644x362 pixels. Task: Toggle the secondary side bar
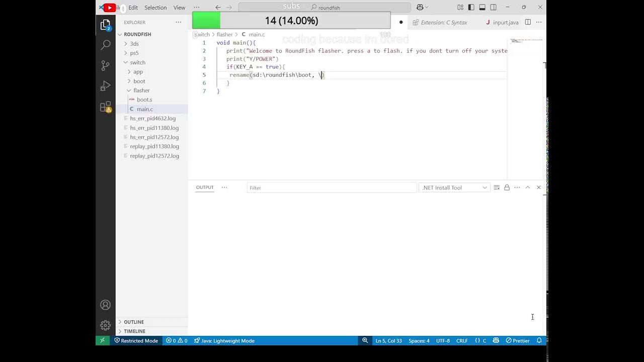click(493, 8)
